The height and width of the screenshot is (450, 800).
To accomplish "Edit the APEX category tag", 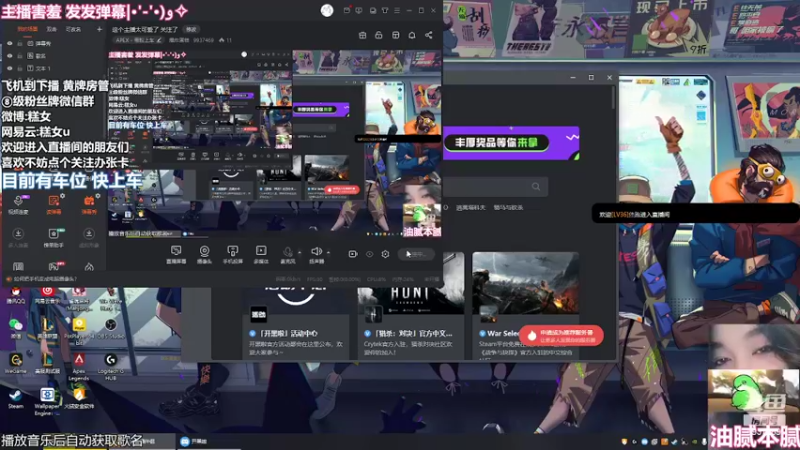I will coord(138,40).
